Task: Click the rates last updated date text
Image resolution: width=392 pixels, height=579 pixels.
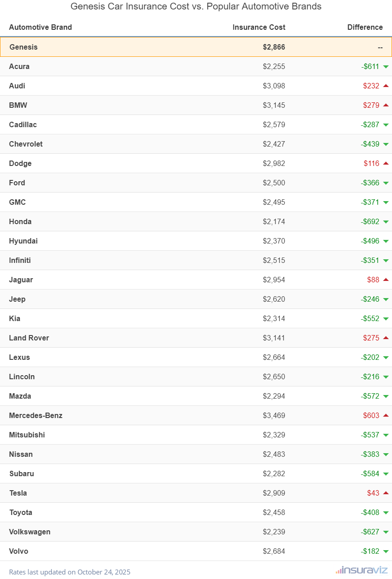Action: pyautogui.click(x=70, y=572)
